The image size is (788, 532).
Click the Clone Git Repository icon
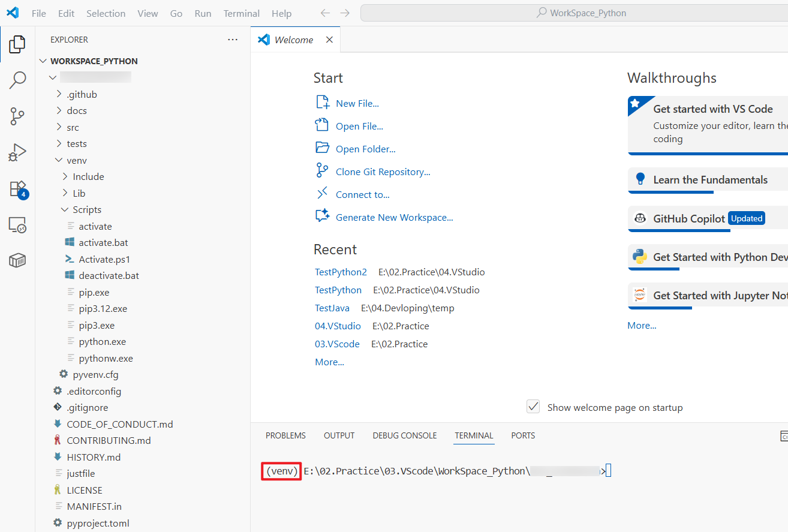click(323, 171)
